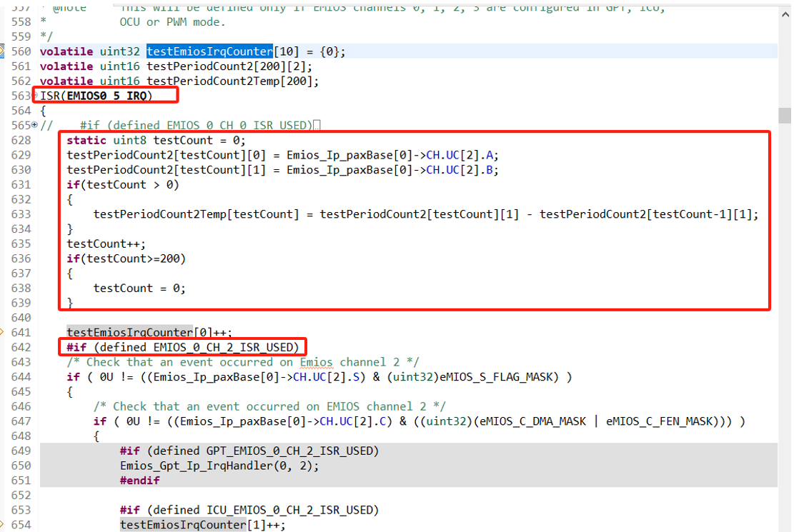Click the #if EMIOS_0_CH_2_ISR_USED directive
Screen dimensions: 794x532
point(182,346)
